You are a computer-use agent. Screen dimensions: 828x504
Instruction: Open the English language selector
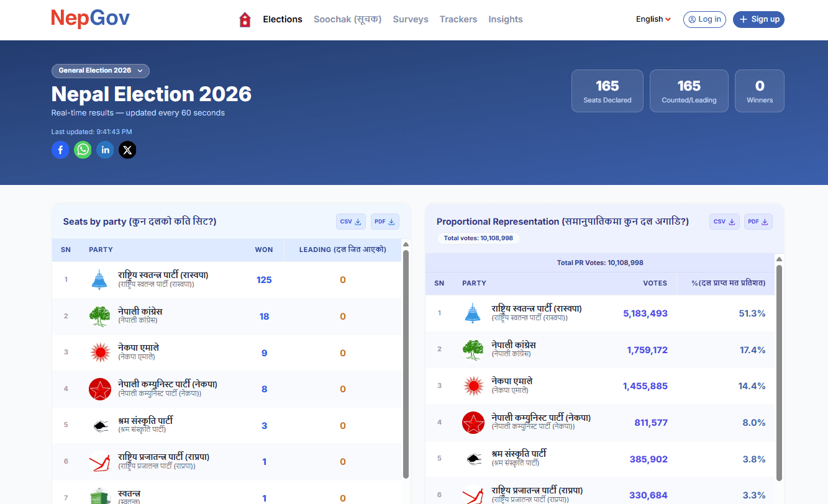(x=653, y=19)
